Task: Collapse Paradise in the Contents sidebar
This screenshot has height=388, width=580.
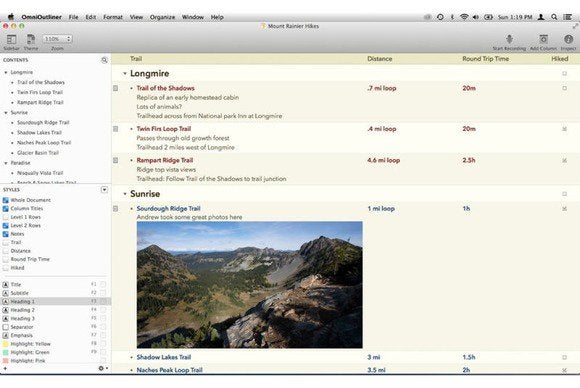Action: [6, 163]
